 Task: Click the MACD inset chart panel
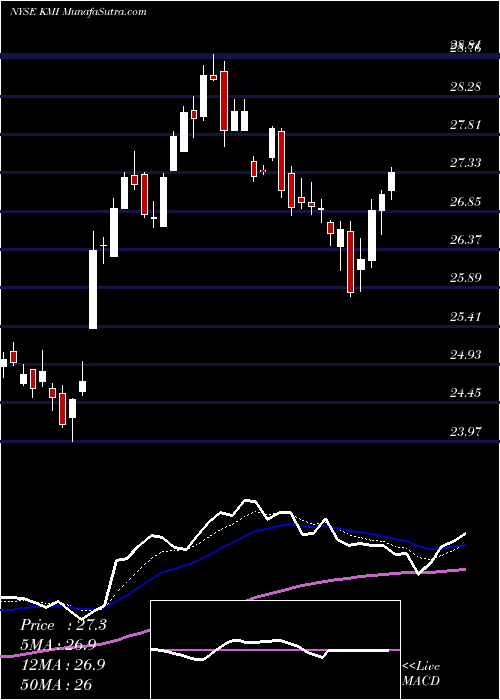[275, 650]
